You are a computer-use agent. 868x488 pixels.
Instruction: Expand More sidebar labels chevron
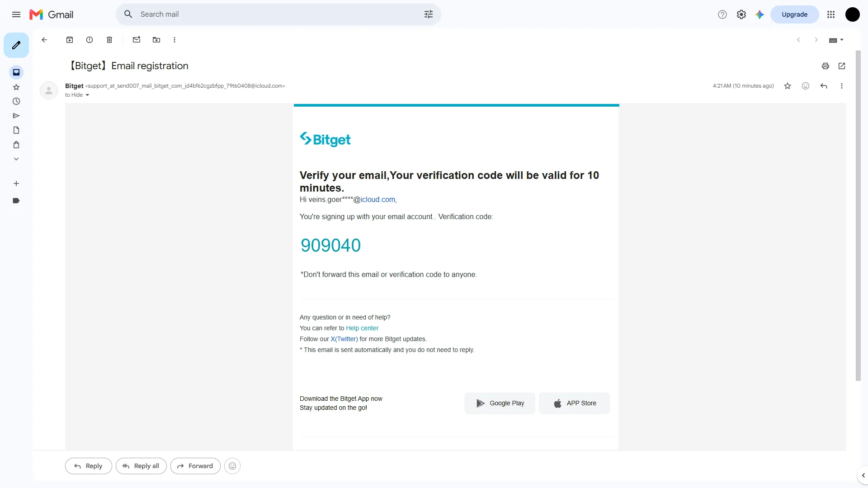pyautogui.click(x=16, y=159)
